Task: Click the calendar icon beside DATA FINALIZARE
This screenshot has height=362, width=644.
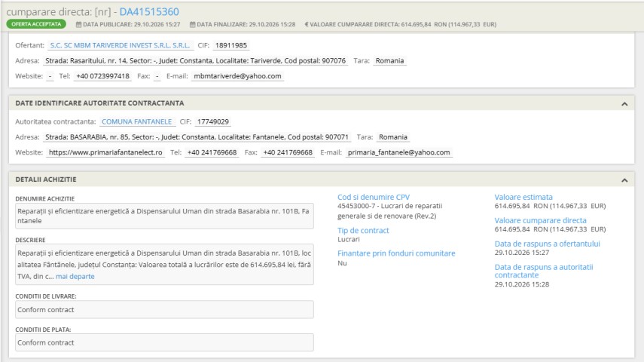Action: [x=192, y=24]
